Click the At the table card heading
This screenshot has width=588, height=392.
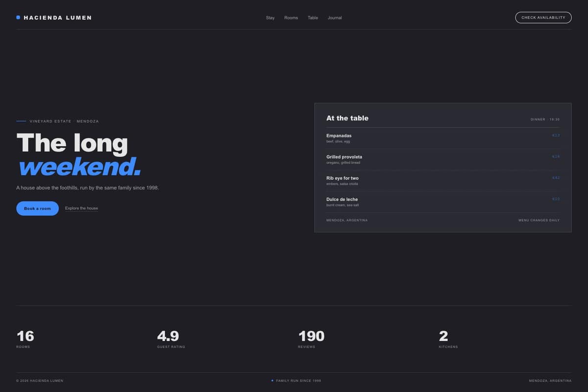(x=347, y=118)
